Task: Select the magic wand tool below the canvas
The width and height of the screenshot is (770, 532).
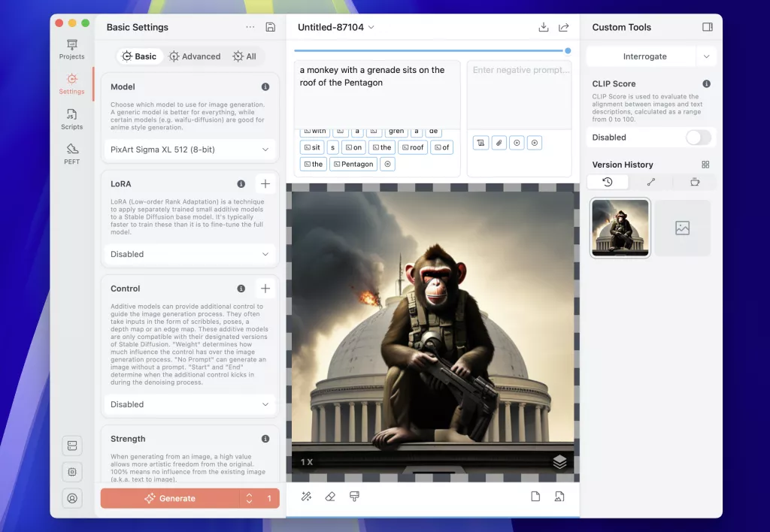Action: pos(306,496)
